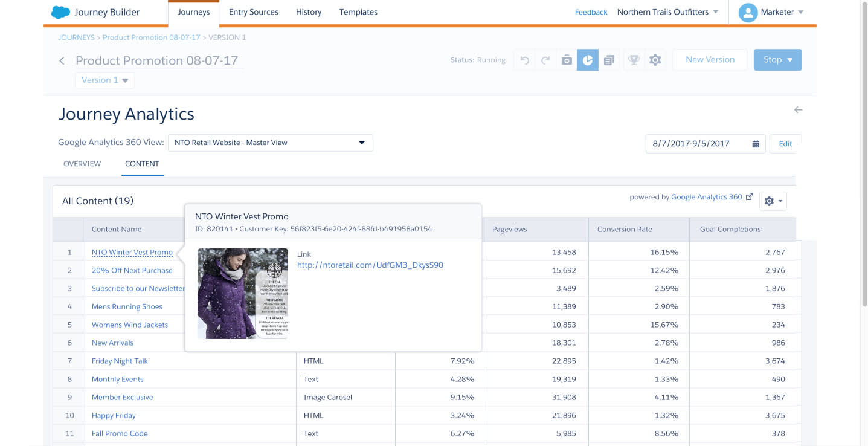Collapse analytics panel with left arrow
868x446 pixels.
click(x=799, y=110)
